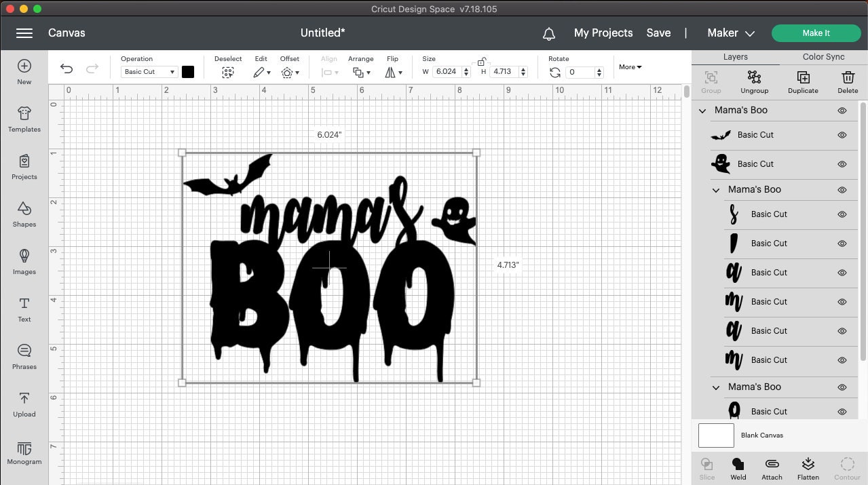The image size is (868, 485).
Task: Collapse the first Mama's Boo group
Action: tap(702, 111)
